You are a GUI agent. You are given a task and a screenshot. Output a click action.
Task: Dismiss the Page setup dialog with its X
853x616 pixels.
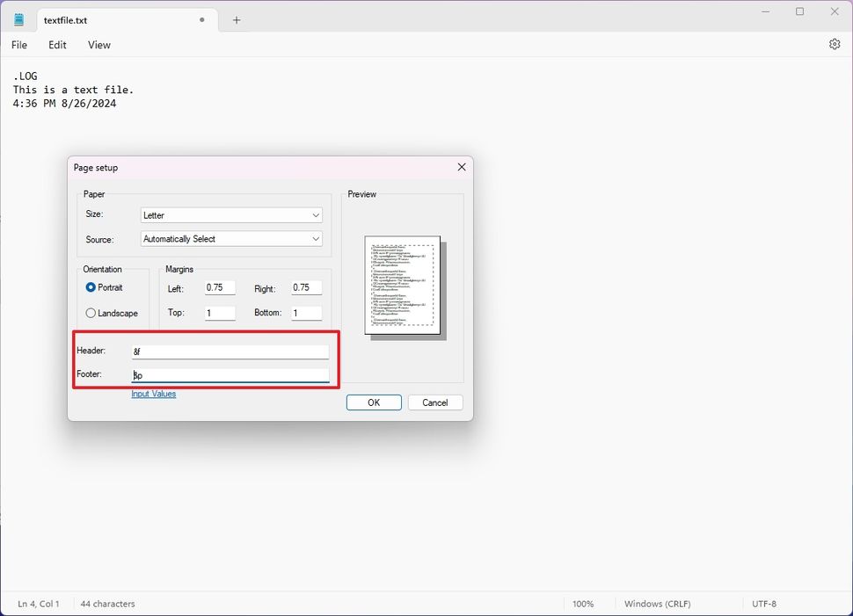(x=461, y=167)
